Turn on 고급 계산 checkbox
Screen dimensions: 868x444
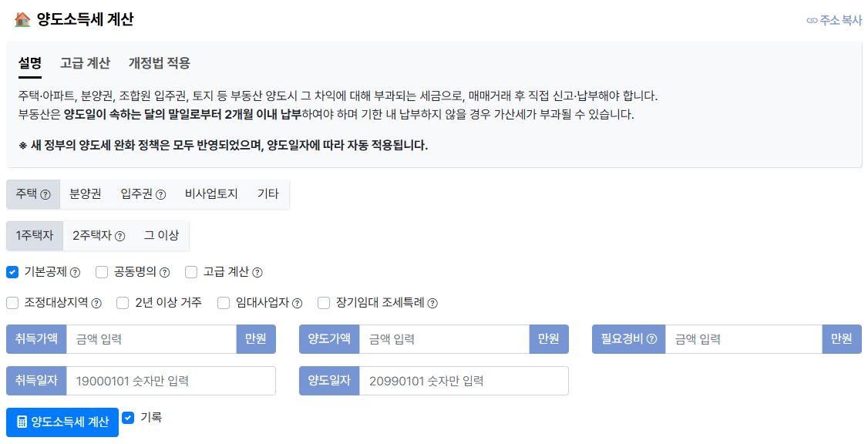(190, 273)
